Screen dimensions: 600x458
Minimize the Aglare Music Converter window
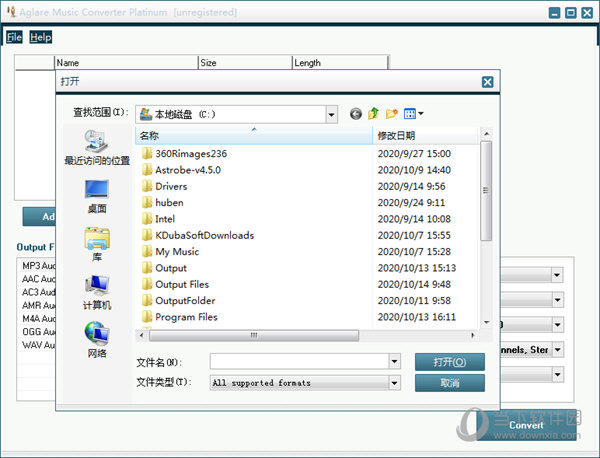point(554,13)
